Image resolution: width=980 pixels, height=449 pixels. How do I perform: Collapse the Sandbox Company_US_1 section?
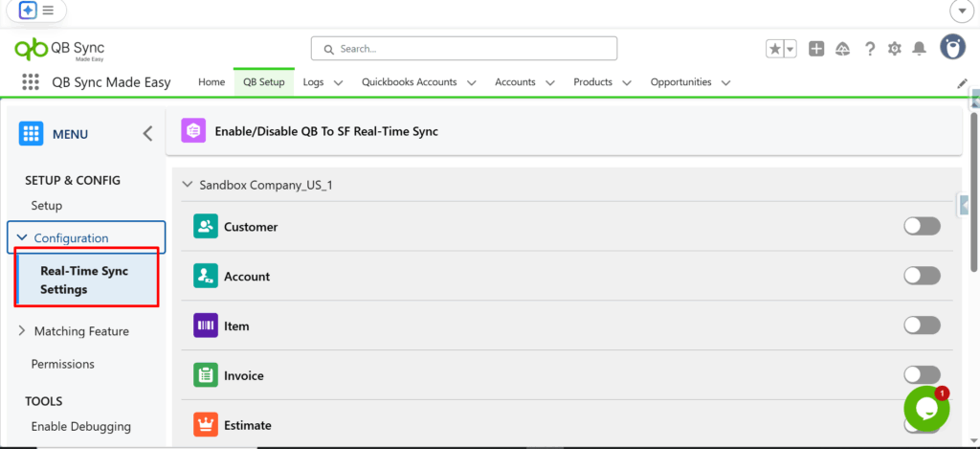188,185
